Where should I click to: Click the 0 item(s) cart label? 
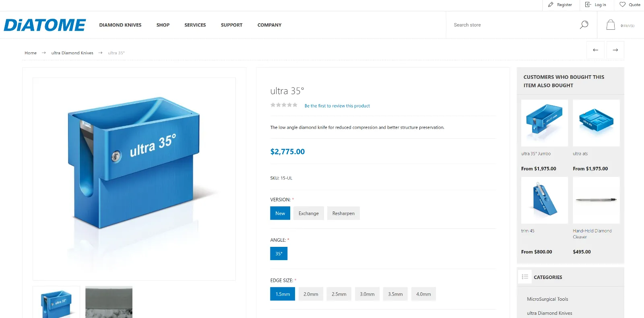(x=627, y=26)
